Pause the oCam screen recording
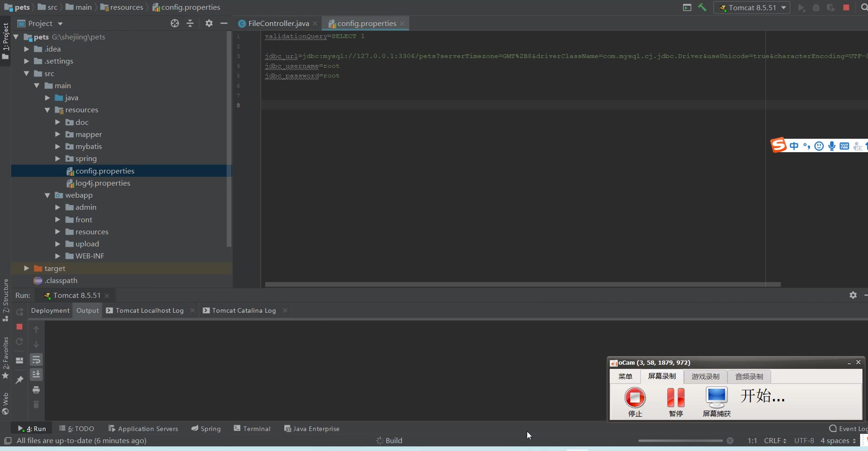868x451 pixels. tap(676, 398)
